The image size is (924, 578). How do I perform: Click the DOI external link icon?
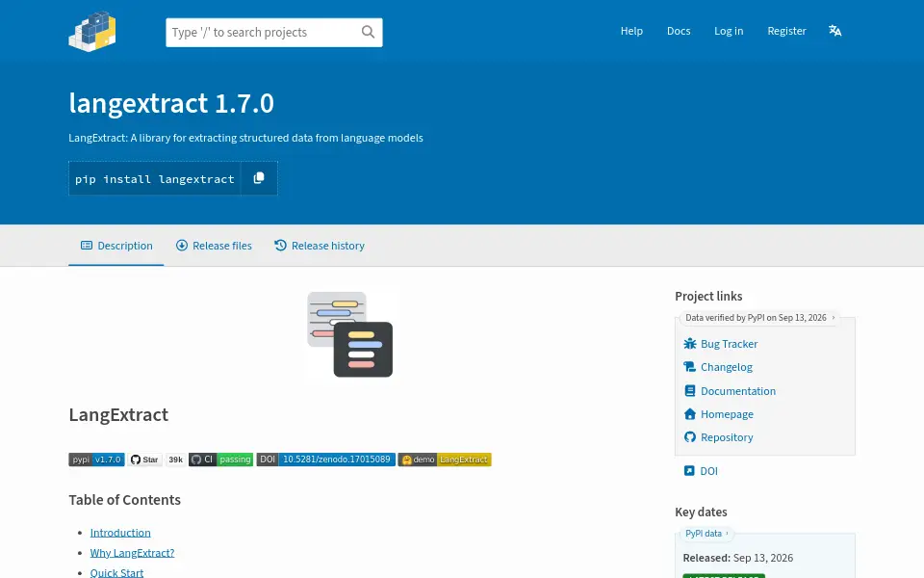689,471
